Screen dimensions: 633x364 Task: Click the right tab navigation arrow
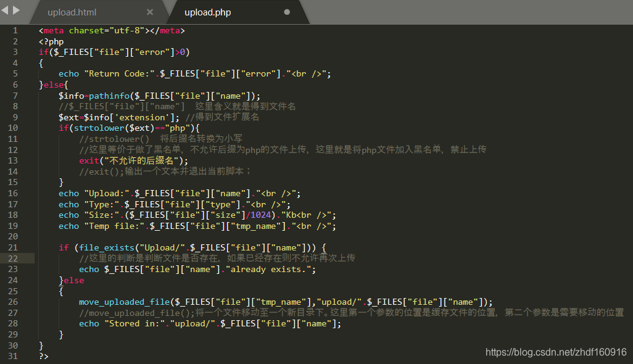pos(16,10)
